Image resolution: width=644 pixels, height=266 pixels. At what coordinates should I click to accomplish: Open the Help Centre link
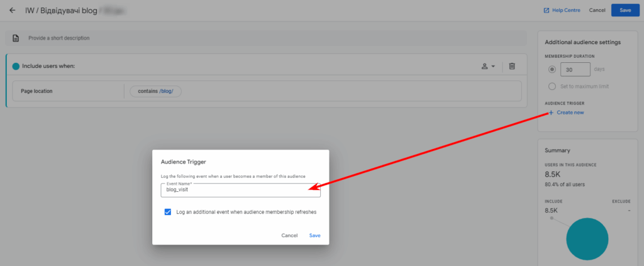[x=562, y=10]
